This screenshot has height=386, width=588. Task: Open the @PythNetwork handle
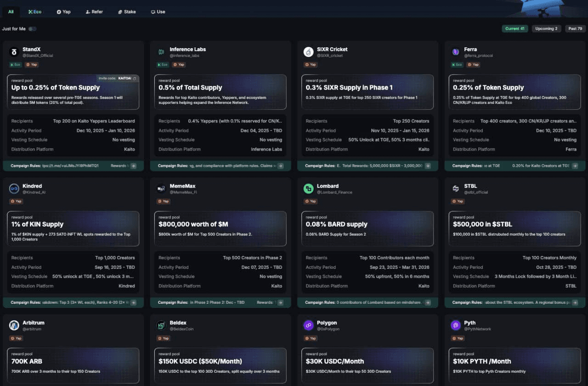(x=477, y=329)
